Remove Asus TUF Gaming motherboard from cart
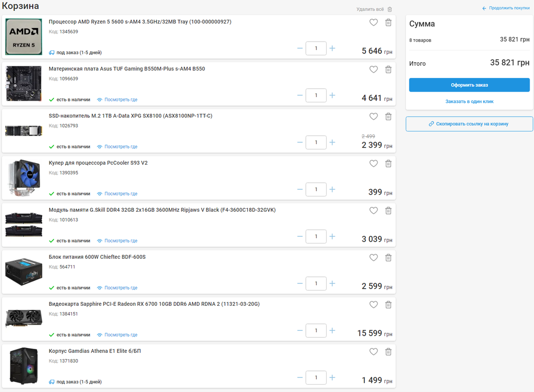 pyautogui.click(x=388, y=70)
